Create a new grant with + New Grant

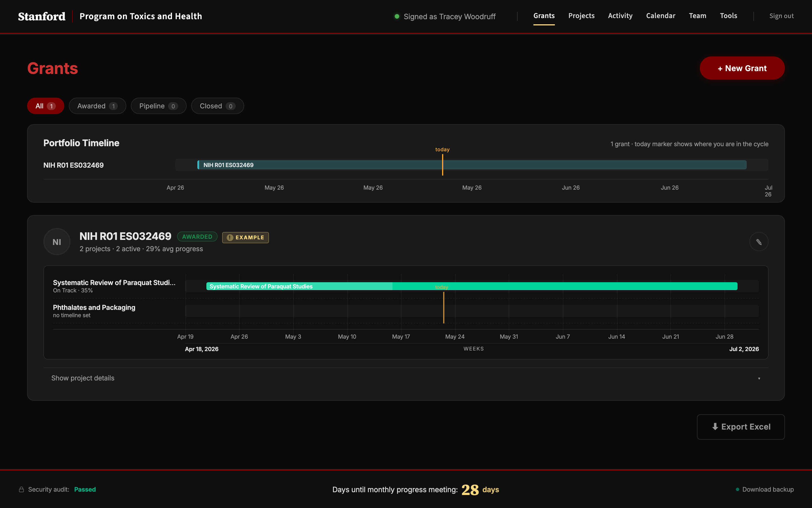(742, 68)
